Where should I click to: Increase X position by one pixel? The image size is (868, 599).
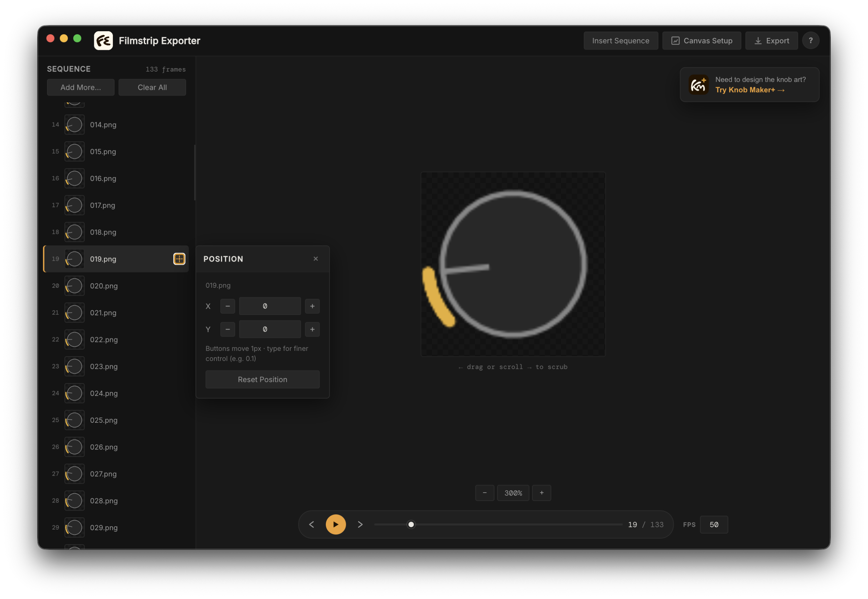(312, 306)
